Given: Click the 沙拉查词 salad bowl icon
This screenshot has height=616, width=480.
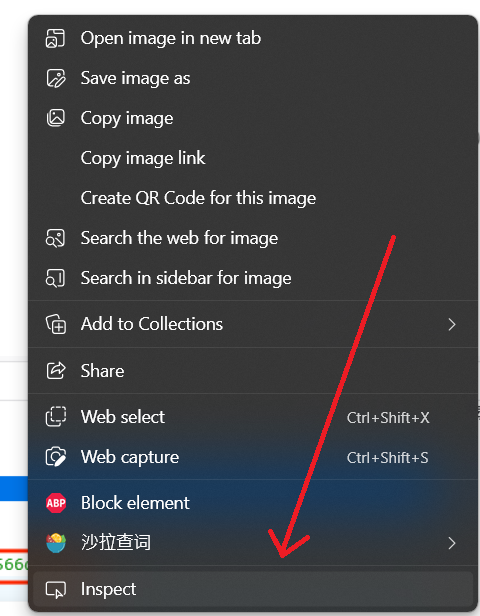Looking at the screenshot, I should click(x=56, y=543).
